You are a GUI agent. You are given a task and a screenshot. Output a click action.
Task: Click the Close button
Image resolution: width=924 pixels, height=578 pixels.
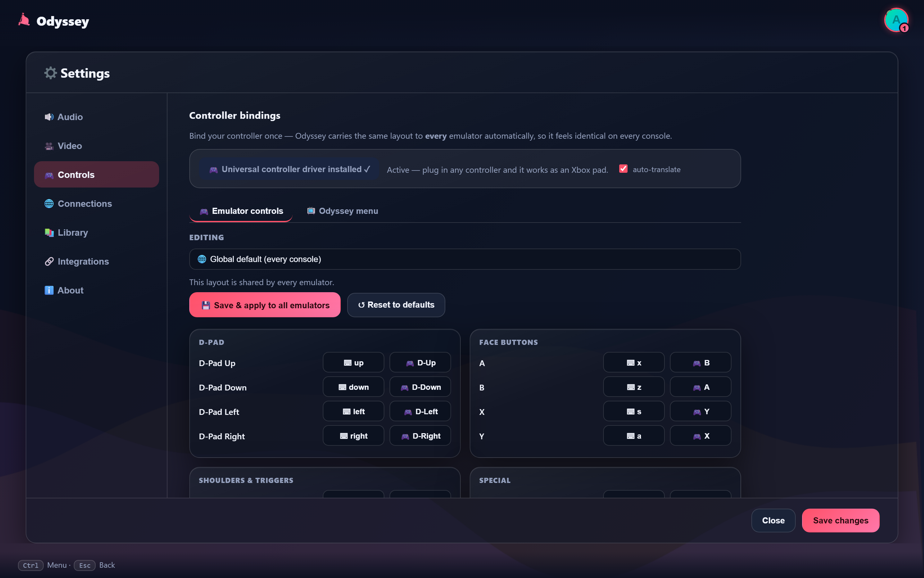pos(773,521)
